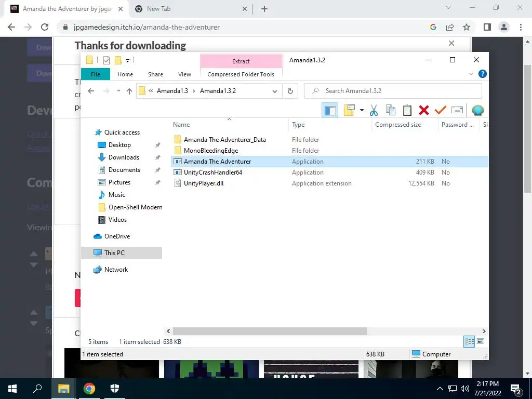532x399 pixels.
Task: Open the folder options toolbar icon
Action: [x=349, y=110]
